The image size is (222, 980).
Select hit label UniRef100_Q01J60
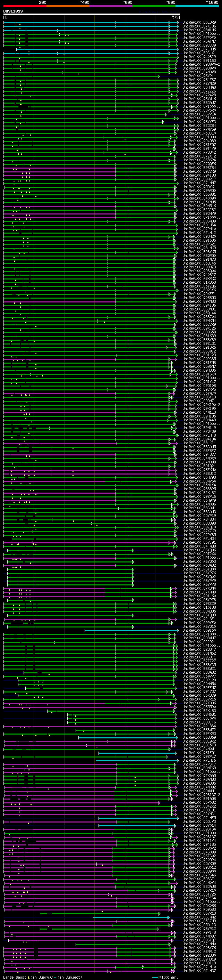click(x=199, y=596)
